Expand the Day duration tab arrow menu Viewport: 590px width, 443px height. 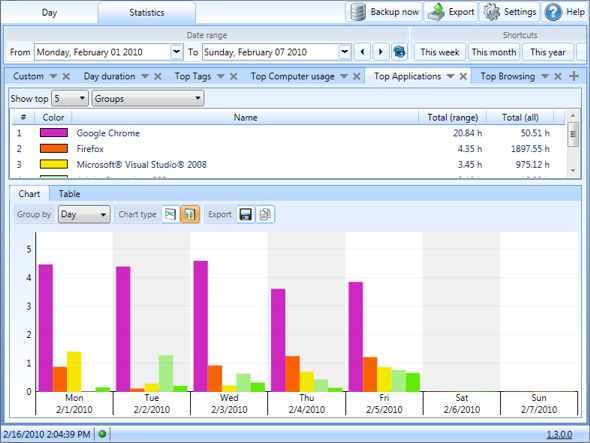click(145, 76)
